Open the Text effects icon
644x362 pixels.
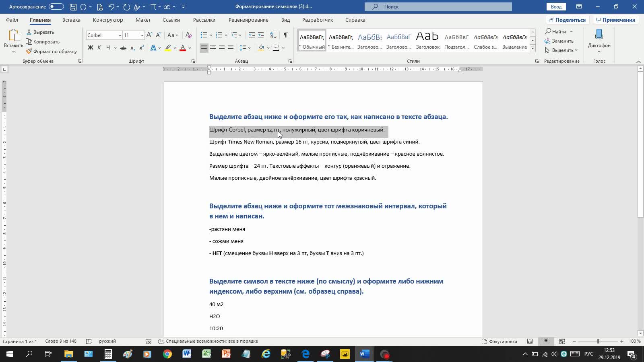click(x=153, y=48)
